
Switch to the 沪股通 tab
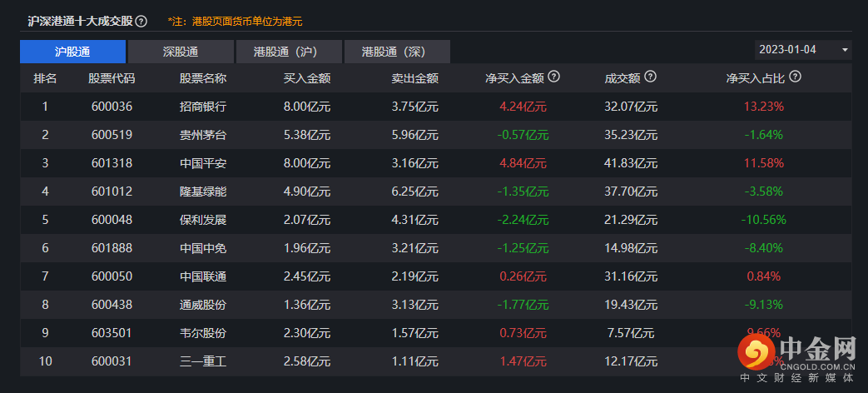(72, 52)
